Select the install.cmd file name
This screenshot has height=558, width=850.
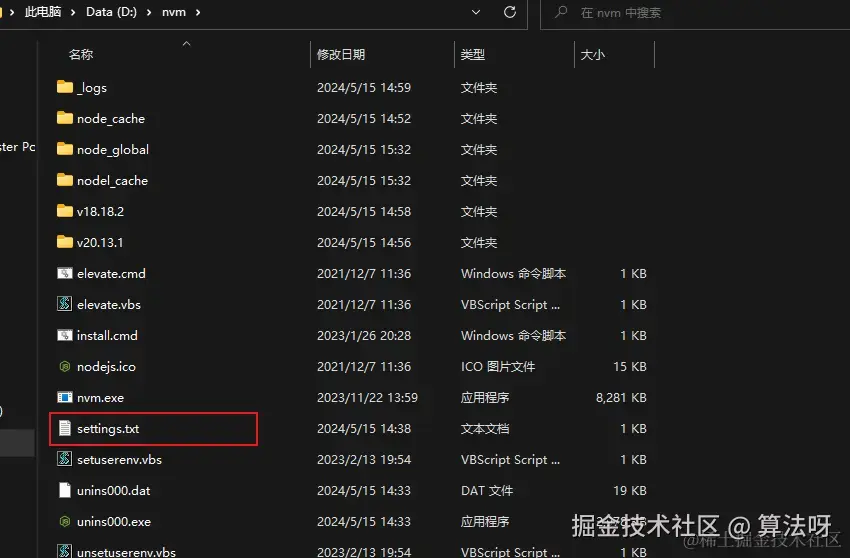click(x=107, y=335)
